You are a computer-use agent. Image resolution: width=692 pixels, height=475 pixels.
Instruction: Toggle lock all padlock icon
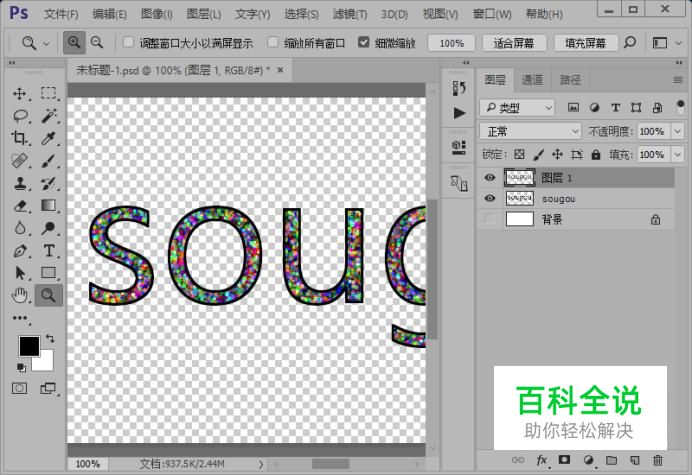pyautogui.click(x=596, y=155)
